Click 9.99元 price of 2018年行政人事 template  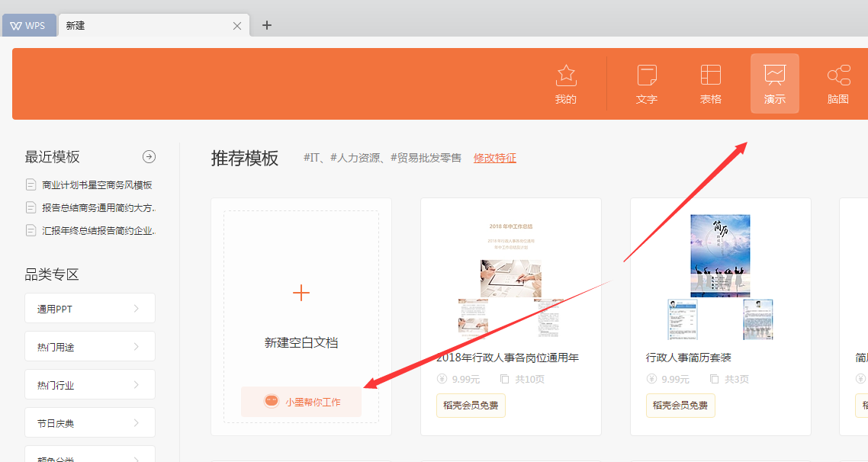(x=465, y=379)
